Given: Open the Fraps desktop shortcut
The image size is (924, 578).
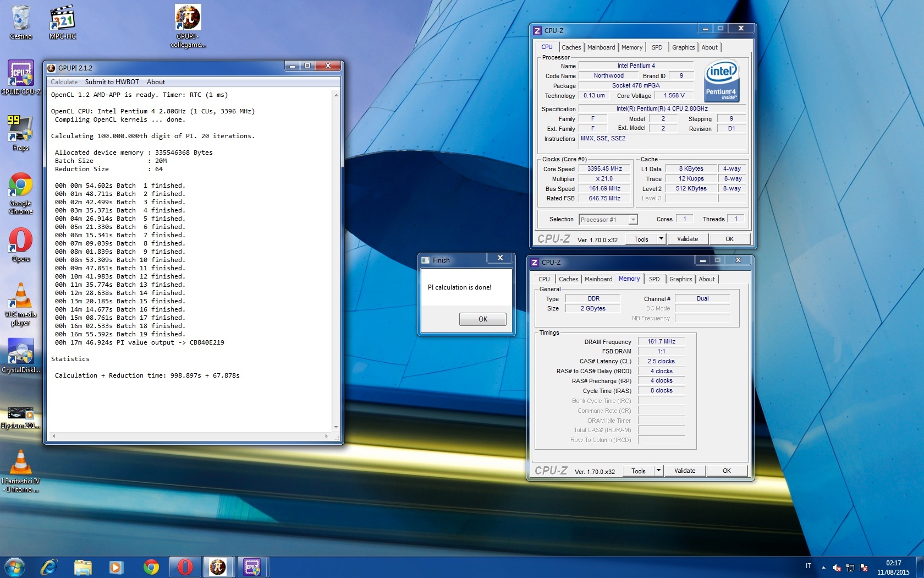Looking at the screenshot, I should tap(20, 133).
